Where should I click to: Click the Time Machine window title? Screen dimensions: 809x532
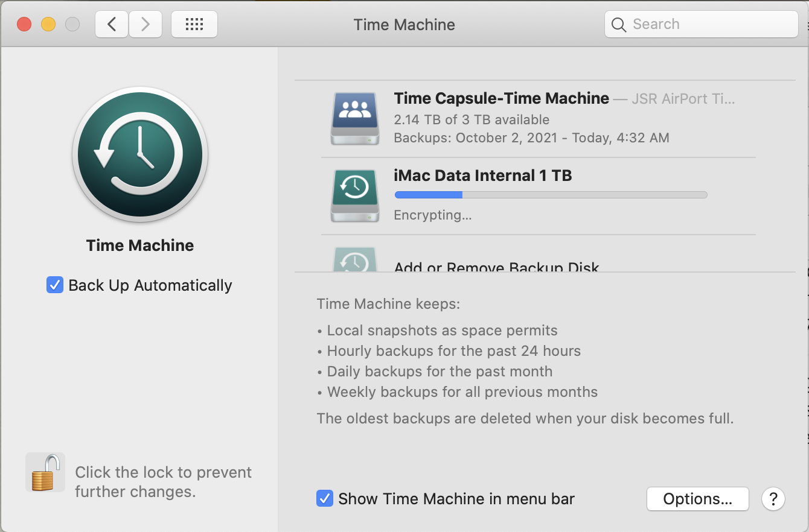coord(404,25)
